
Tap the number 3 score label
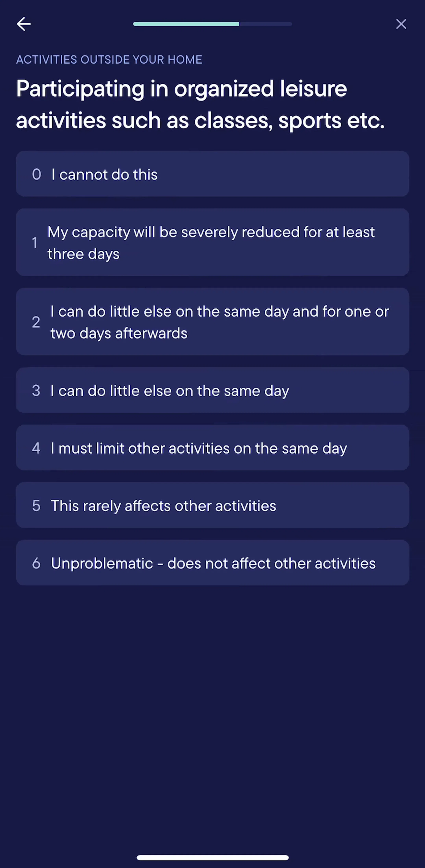coord(36,391)
